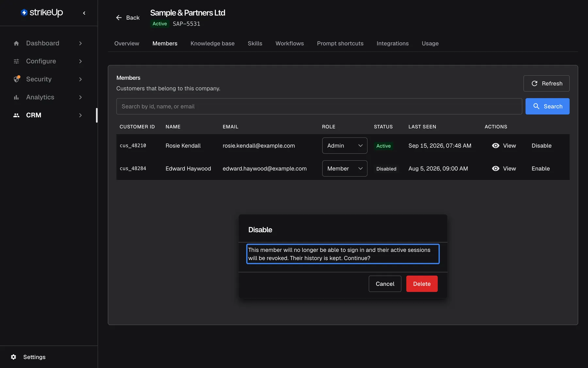Click the Security shield icon
588x368 pixels.
coord(17,79)
